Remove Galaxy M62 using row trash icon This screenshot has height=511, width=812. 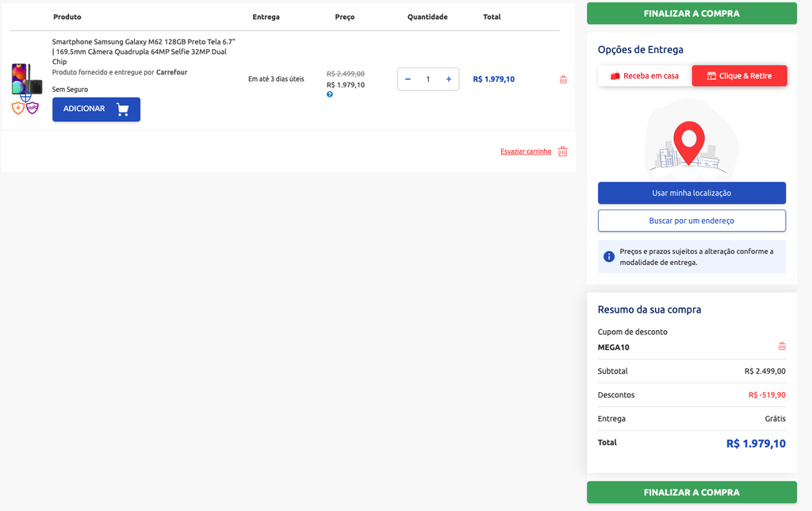point(564,79)
